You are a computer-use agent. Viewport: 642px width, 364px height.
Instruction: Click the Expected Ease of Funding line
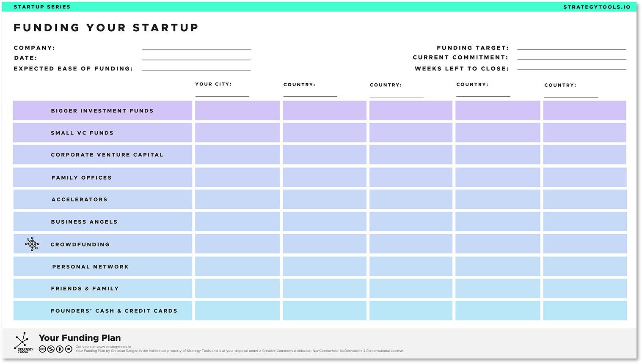point(196,69)
